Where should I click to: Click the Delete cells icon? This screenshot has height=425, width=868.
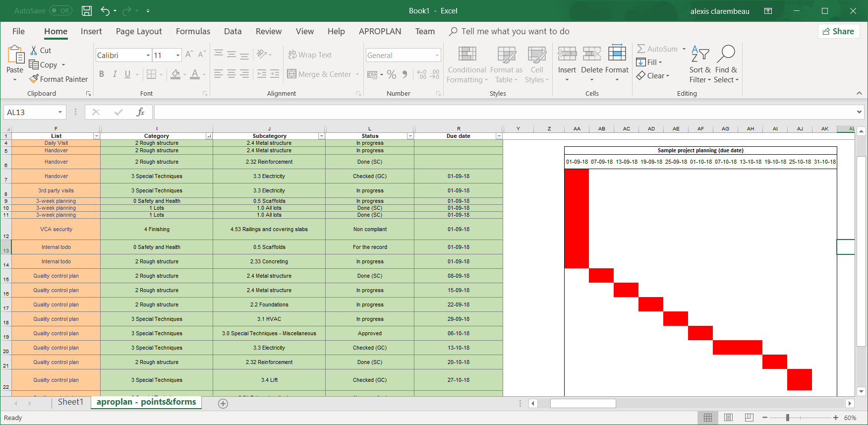click(592, 54)
